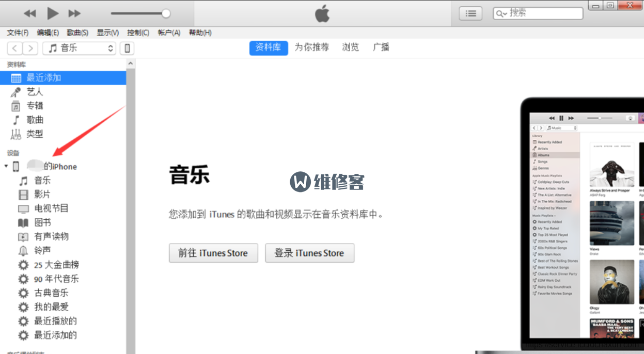
Task: Click the previous track rewind button
Action: click(x=30, y=13)
